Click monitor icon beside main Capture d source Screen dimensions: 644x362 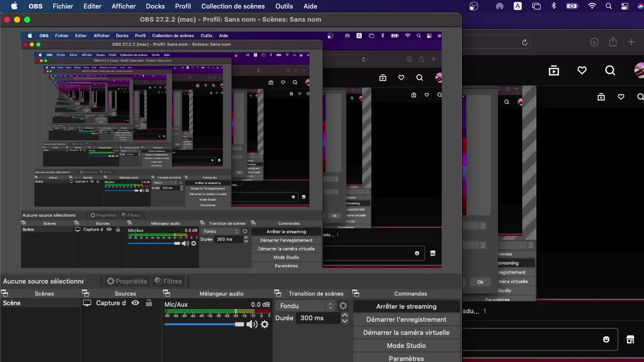[87, 303]
